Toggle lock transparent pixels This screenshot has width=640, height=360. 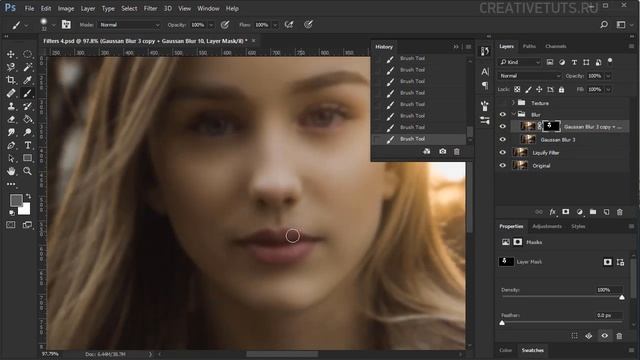click(517, 89)
